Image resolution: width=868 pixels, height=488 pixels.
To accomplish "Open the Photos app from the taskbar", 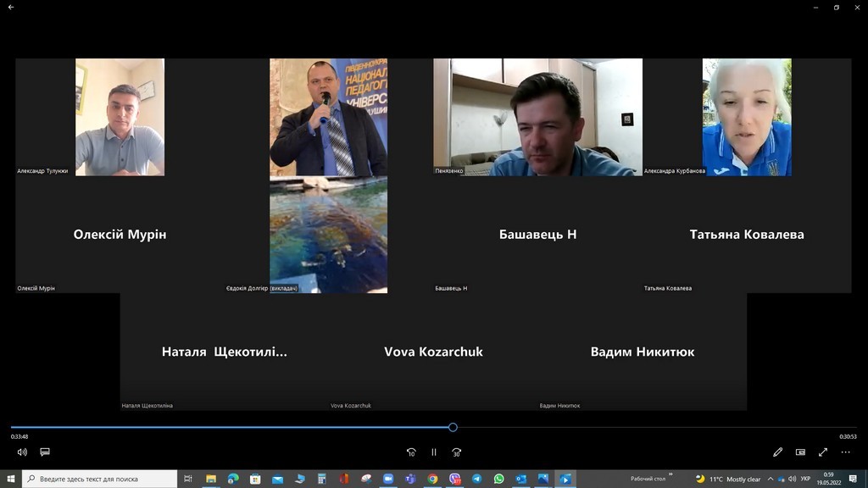I will click(543, 479).
